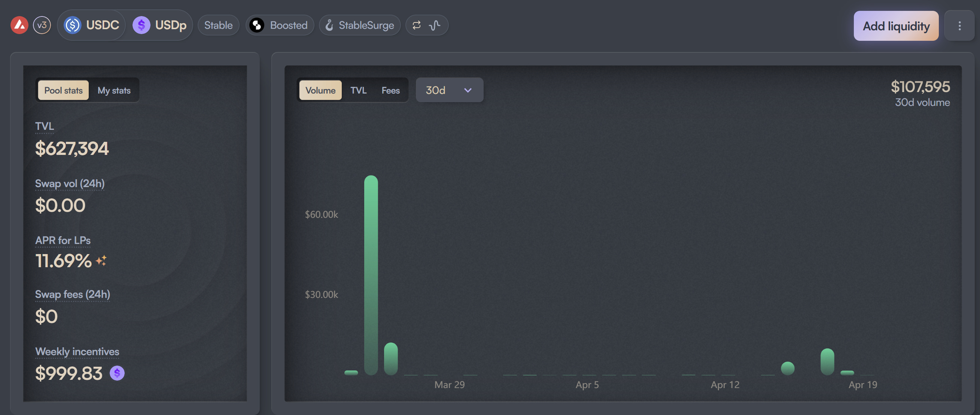Image resolution: width=980 pixels, height=415 pixels.
Task: Click the pulse wave icon in header
Action: pyautogui.click(x=435, y=25)
